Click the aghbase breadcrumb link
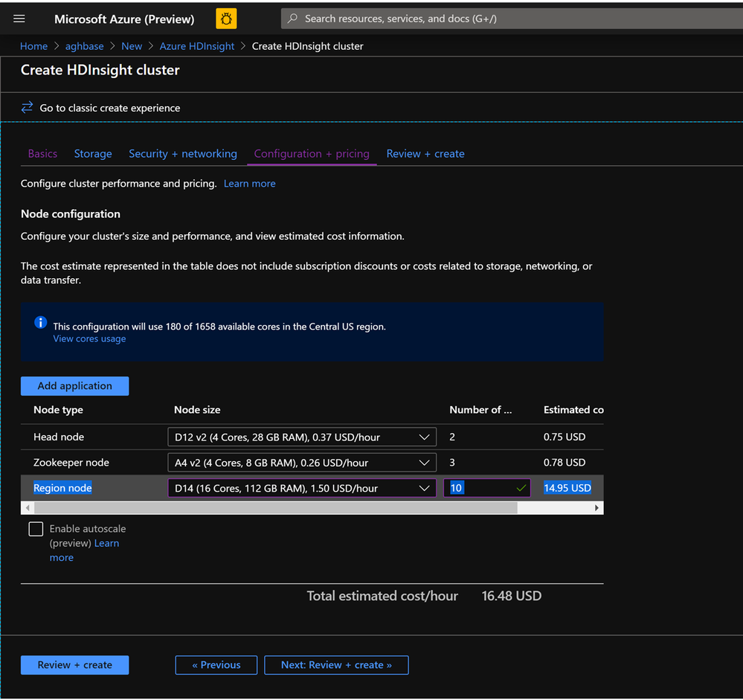This screenshot has height=700, width=743. click(84, 46)
